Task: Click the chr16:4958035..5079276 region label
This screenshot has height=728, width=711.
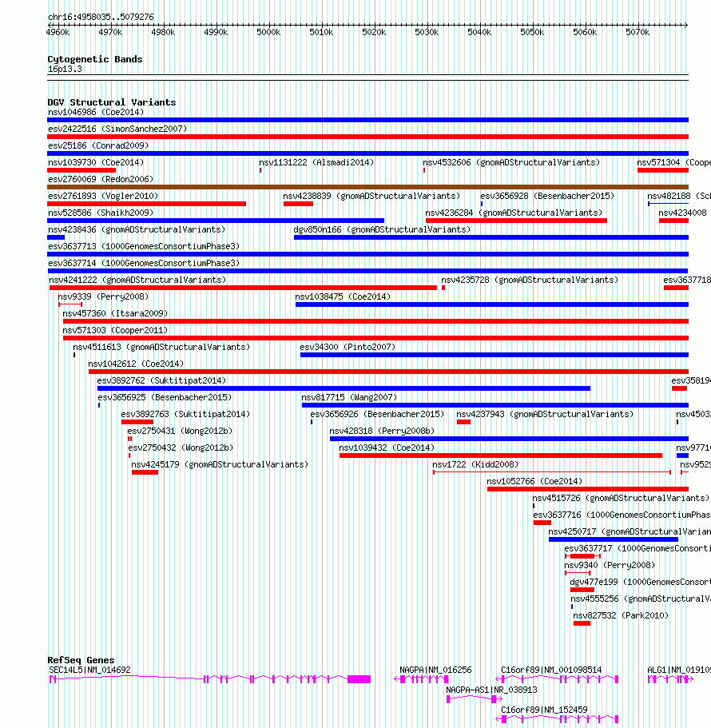Action: coord(101,17)
